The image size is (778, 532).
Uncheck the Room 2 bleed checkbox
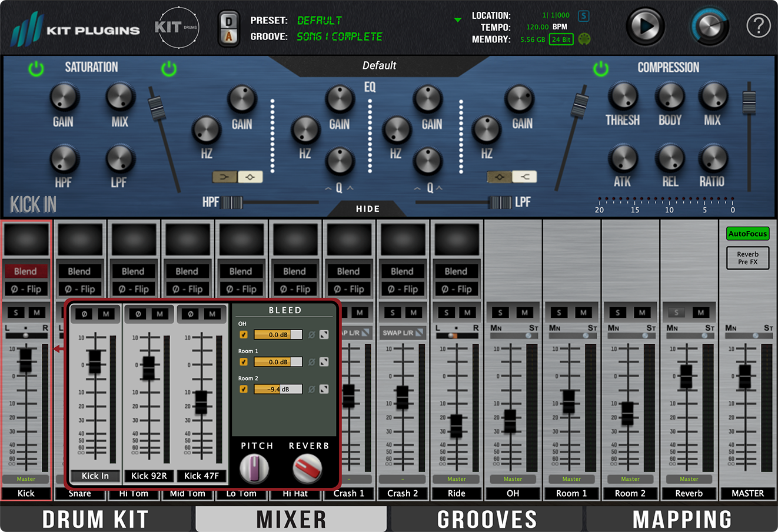point(244,389)
